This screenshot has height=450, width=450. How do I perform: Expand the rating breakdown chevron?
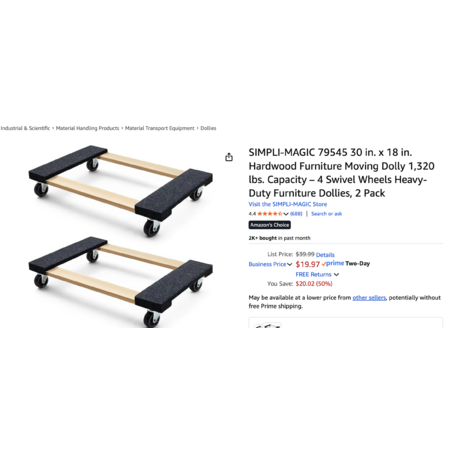tap(286, 214)
